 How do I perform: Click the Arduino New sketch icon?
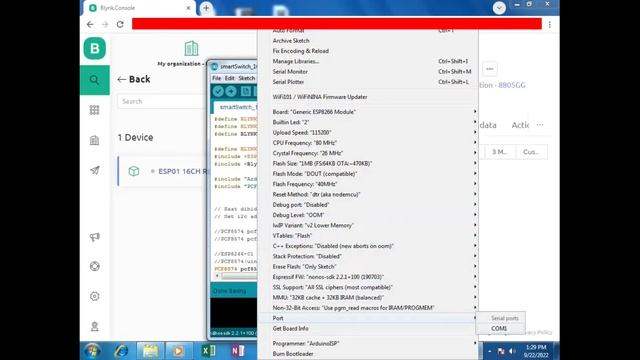[x=246, y=91]
